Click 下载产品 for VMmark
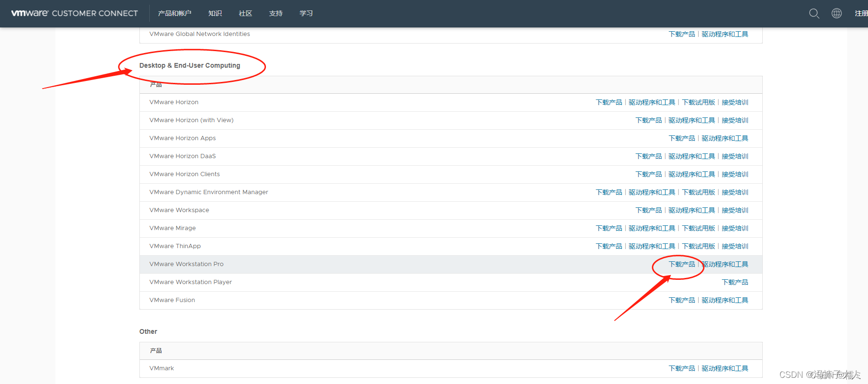868x384 pixels. coord(682,368)
